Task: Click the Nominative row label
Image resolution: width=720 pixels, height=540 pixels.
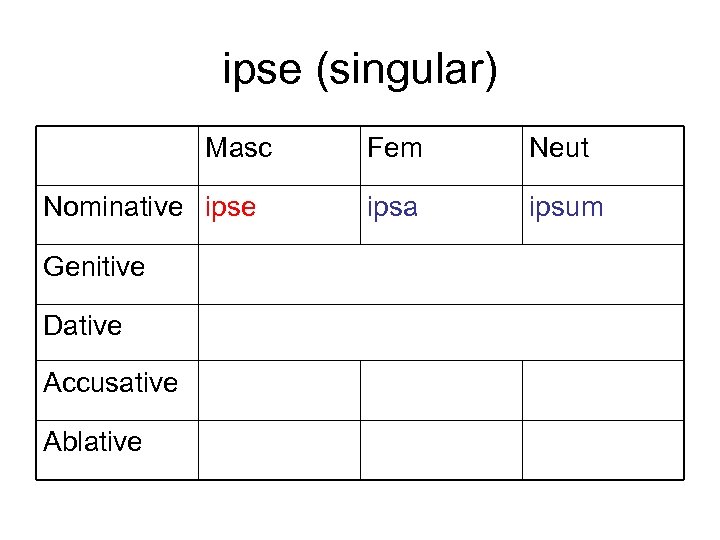Action: pyautogui.click(x=113, y=207)
